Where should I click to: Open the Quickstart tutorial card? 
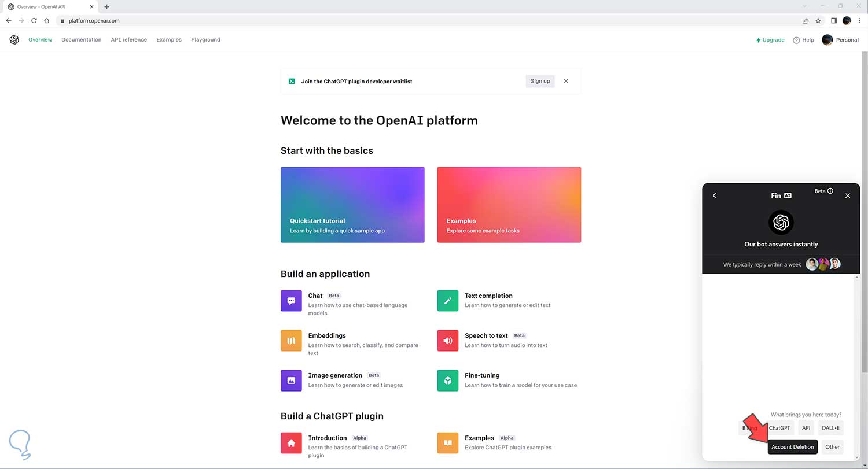pos(352,205)
